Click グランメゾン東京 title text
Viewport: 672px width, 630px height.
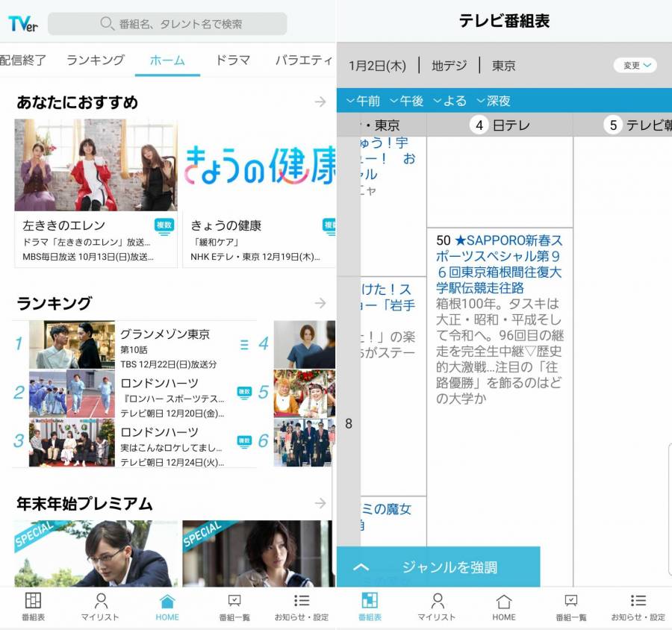(165, 334)
